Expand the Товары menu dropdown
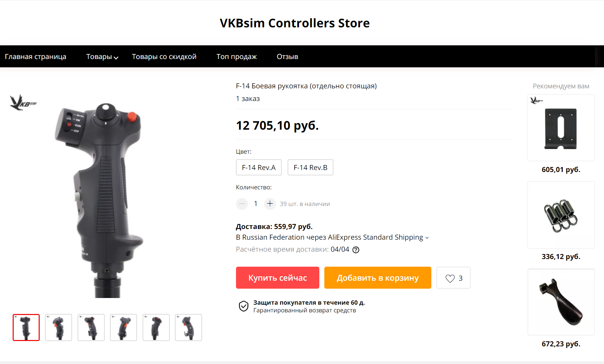 point(102,57)
